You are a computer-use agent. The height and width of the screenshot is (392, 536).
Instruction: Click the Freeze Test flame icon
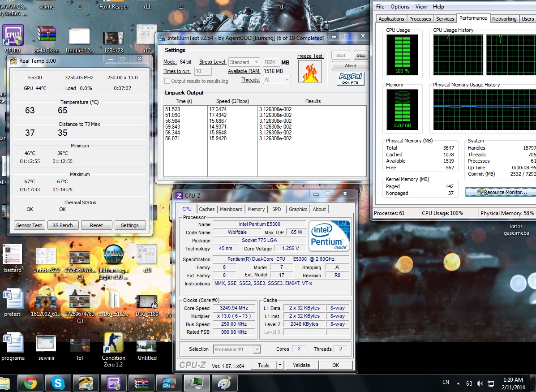(x=310, y=71)
